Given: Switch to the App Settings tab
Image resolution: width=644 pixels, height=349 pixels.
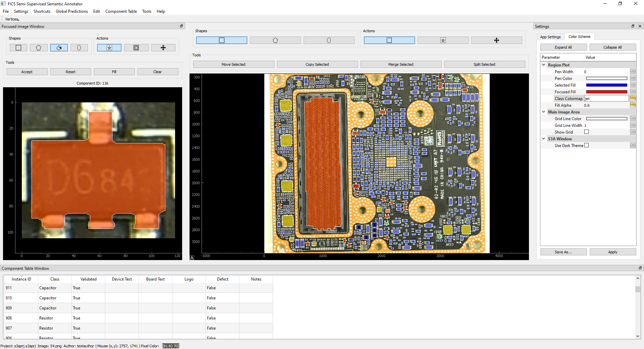Looking at the screenshot, I should pyautogui.click(x=550, y=37).
